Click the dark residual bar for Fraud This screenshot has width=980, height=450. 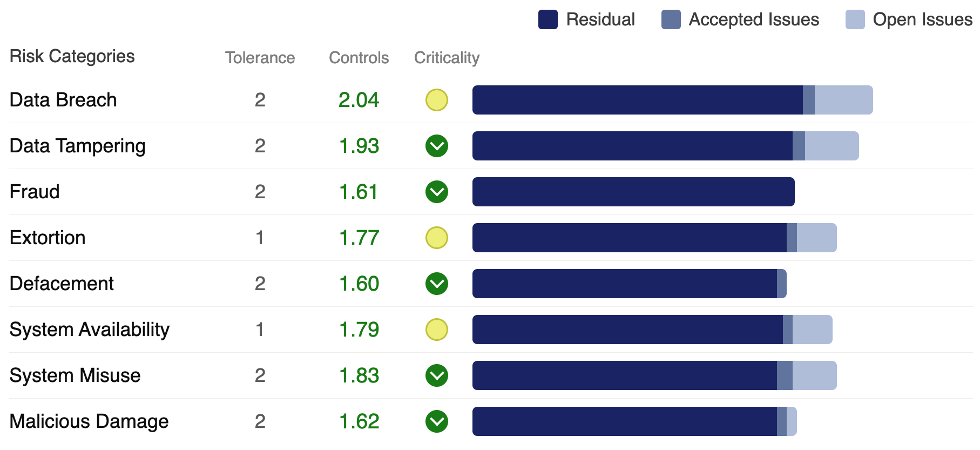click(x=633, y=192)
